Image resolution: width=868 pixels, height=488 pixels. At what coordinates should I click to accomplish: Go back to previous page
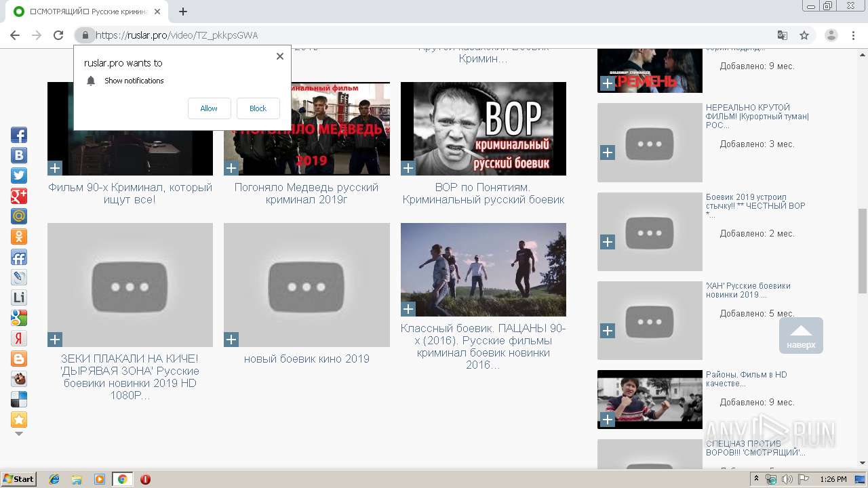[15, 35]
